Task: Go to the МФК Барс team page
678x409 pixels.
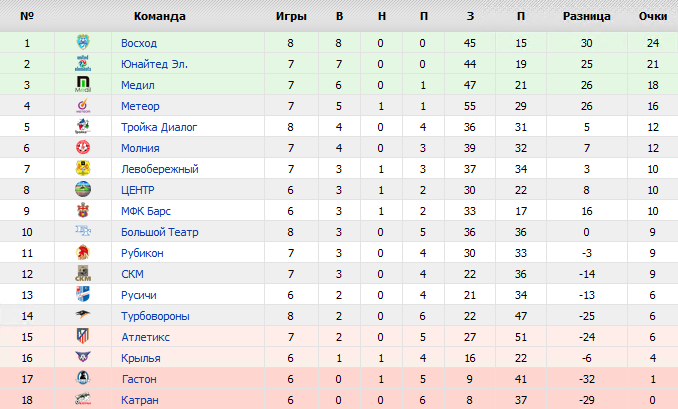Action: click(146, 211)
